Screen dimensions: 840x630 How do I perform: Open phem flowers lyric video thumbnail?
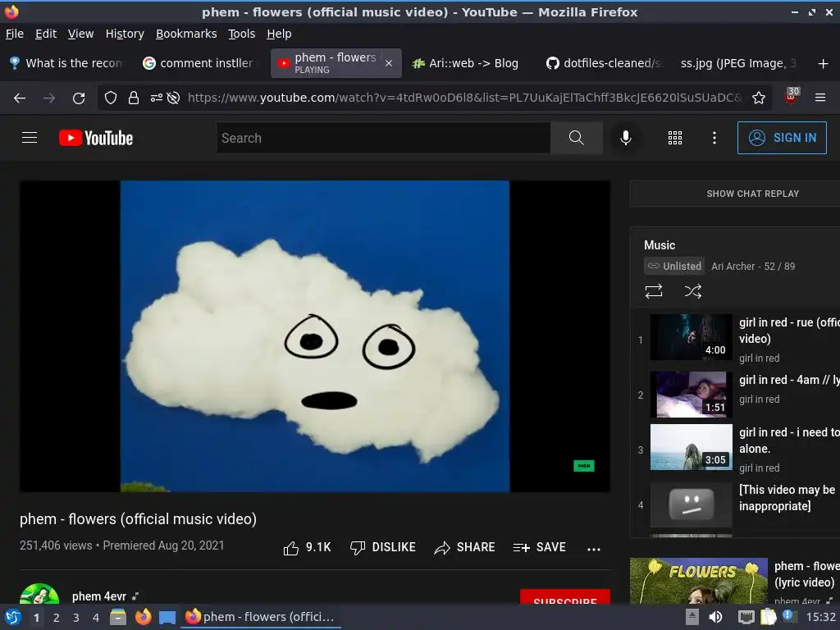(x=699, y=581)
